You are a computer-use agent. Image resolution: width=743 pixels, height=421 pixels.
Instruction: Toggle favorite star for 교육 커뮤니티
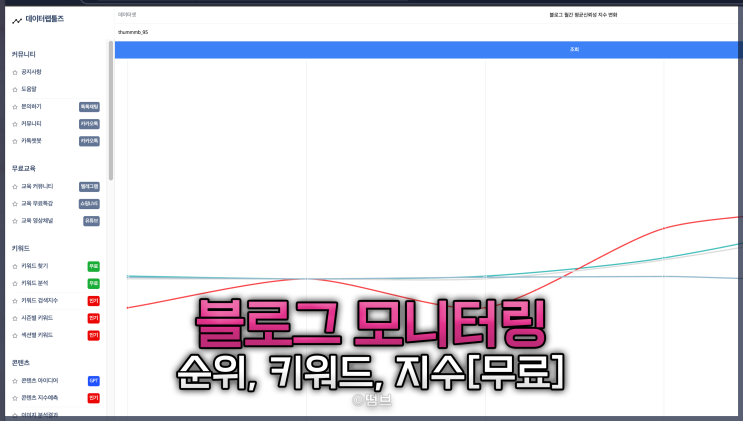[15, 187]
